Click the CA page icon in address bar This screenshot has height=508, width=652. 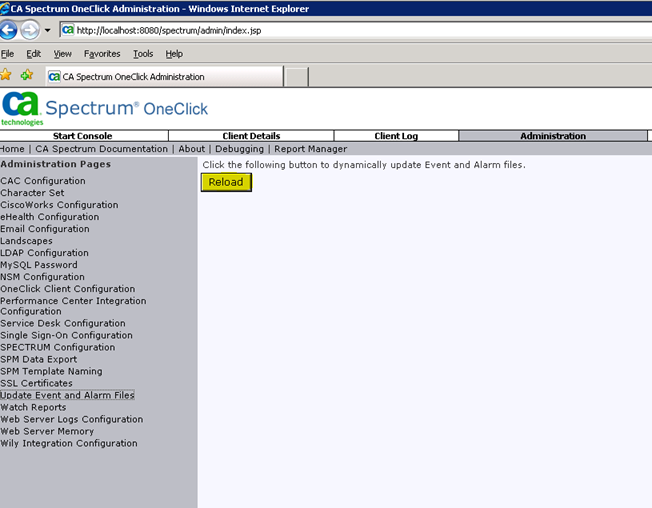pos(68,30)
